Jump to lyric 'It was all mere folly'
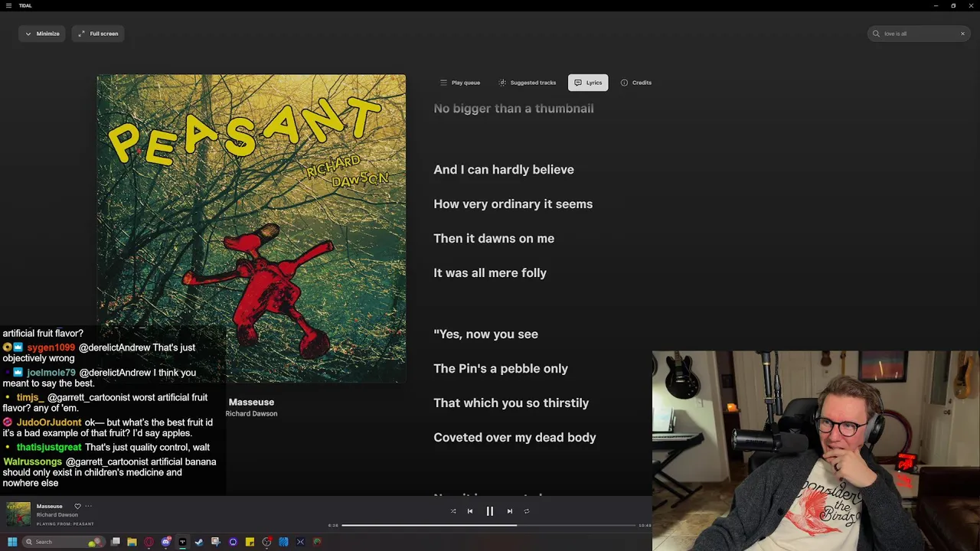980x551 pixels. click(x=490, y=273)
